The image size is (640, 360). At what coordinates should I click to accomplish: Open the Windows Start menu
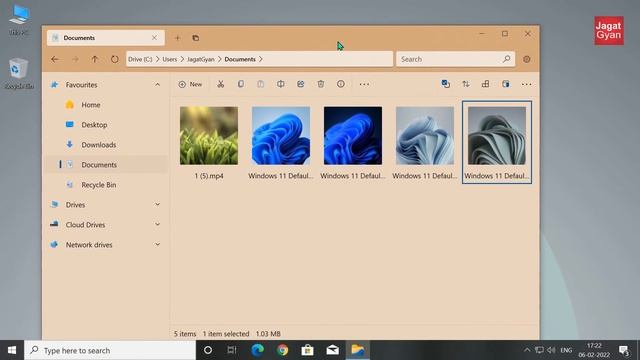click(x=12, y=350)
